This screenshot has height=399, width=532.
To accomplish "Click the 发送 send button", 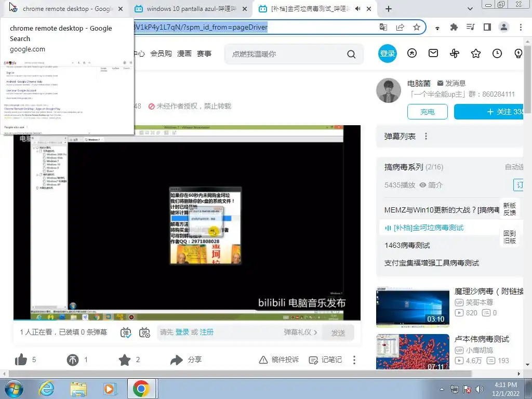I will (338, 332).
